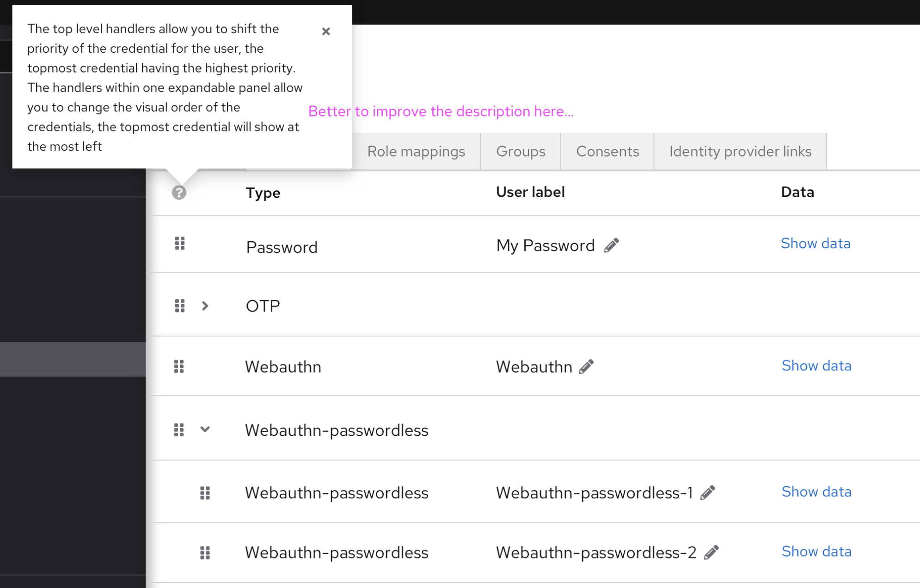The width and height of the screenshot is (920, 588).
Task: Click the drag handle beside OTP
Action: click(179, 306)
